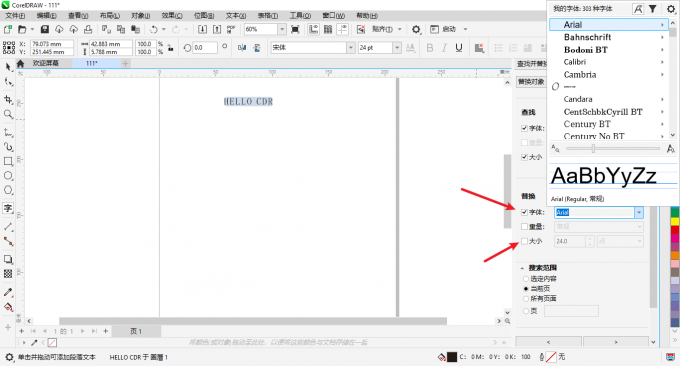Select the Rectangle tool
Image resolution: width=680 pixels, height=366 pixels.
tap(8, 161)
